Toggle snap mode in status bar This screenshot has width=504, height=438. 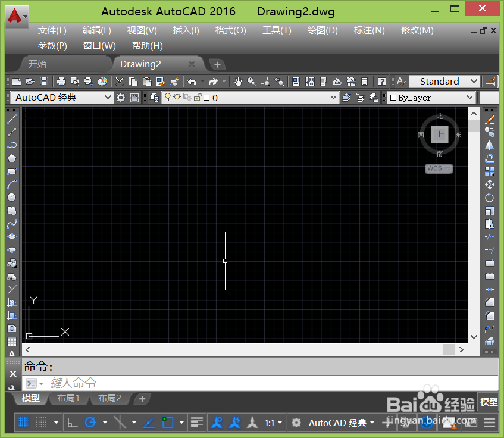tap(41, 422)
